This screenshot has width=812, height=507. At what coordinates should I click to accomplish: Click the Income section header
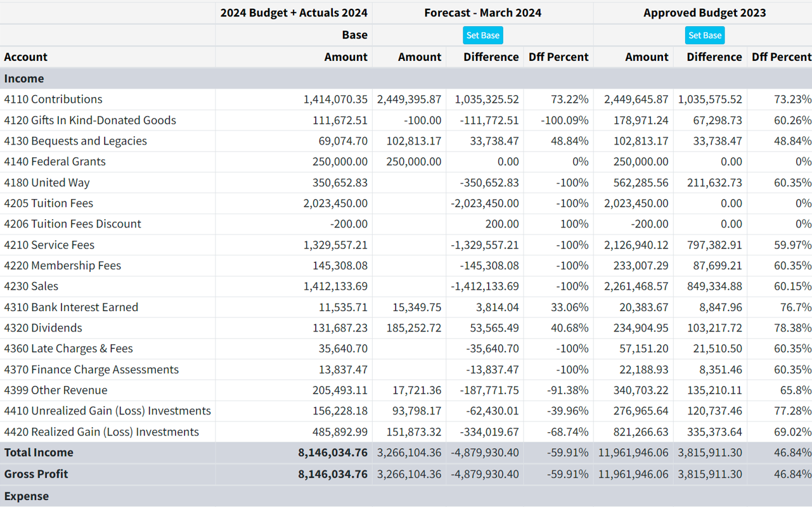24,79
